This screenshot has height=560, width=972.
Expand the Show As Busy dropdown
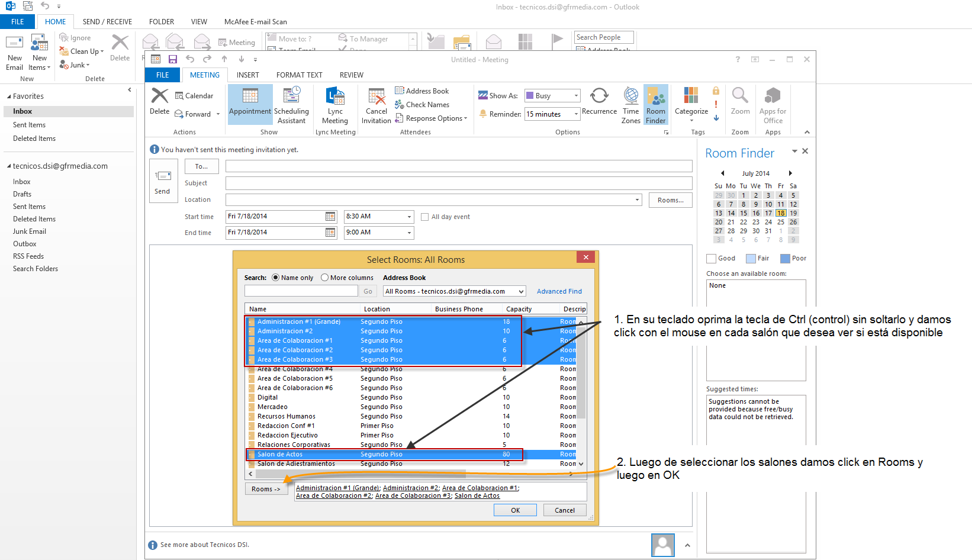575,96
